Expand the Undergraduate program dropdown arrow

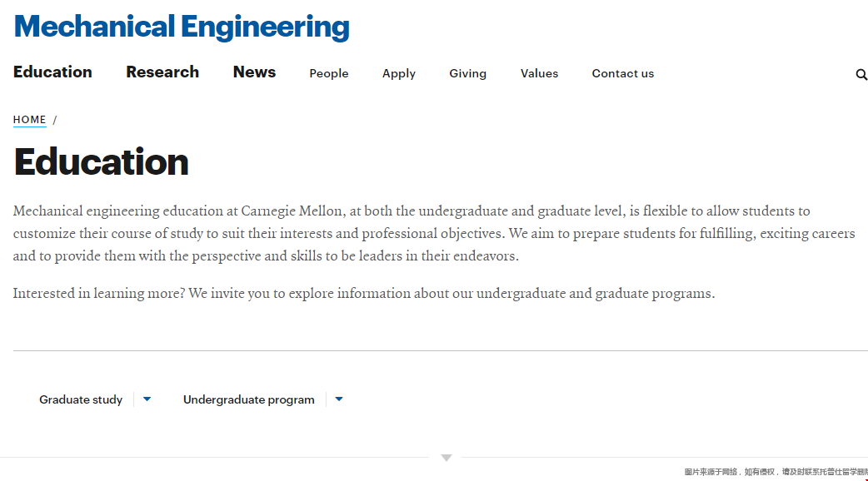pyautogui.click(x=339, y=399)
